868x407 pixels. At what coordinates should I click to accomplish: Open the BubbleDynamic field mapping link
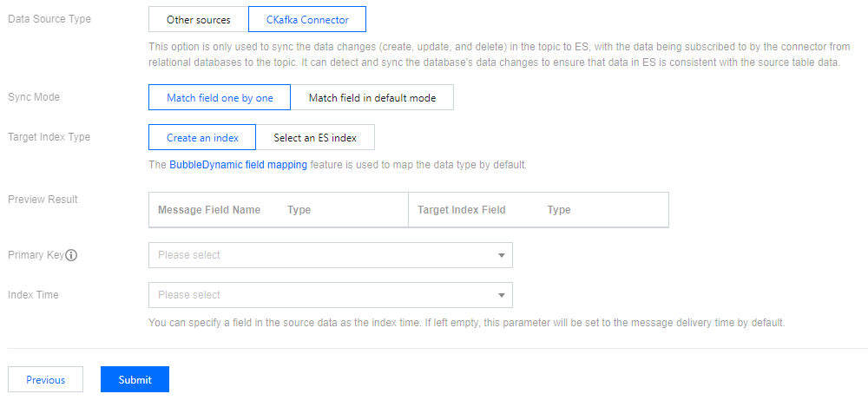(238, 164)
